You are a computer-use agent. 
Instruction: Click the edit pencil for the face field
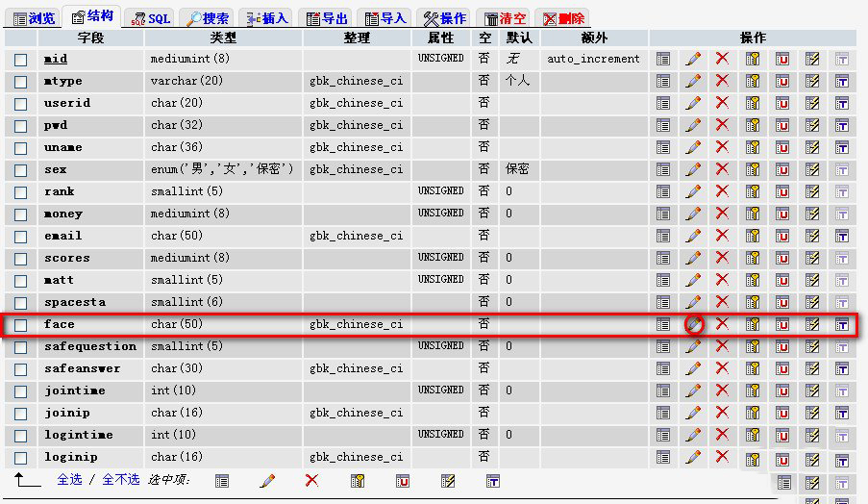693,325
